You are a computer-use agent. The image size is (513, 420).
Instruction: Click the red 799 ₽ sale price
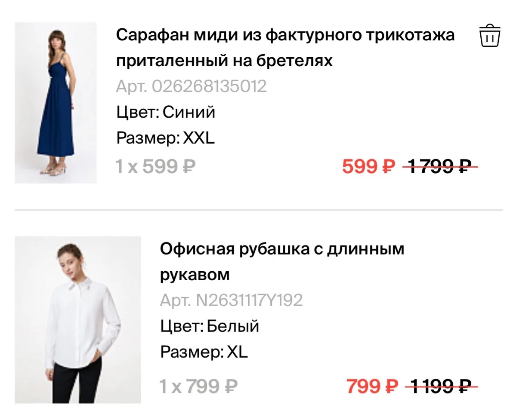click(x=372, y=386)
